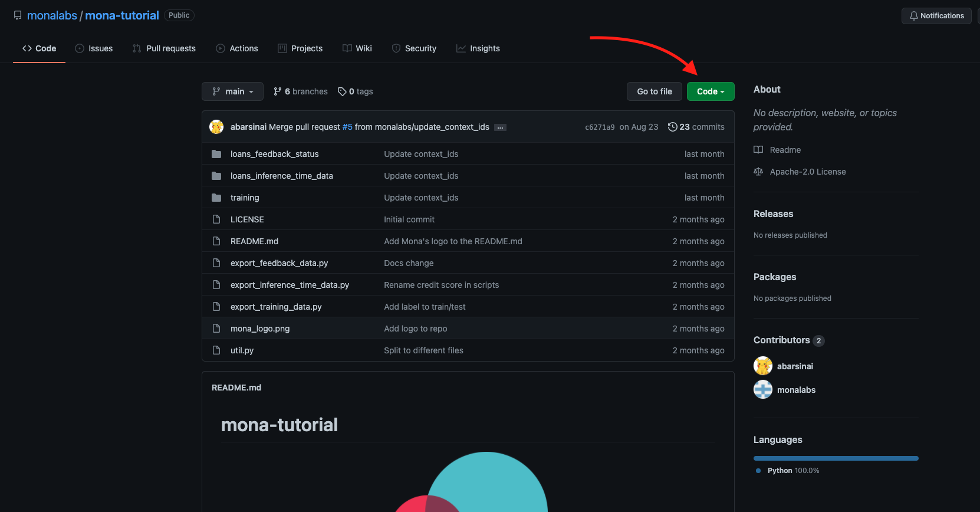Click the tag icon beside 0 tags
The width and height of the screenshot is (980, 512).
coord(342,91)
